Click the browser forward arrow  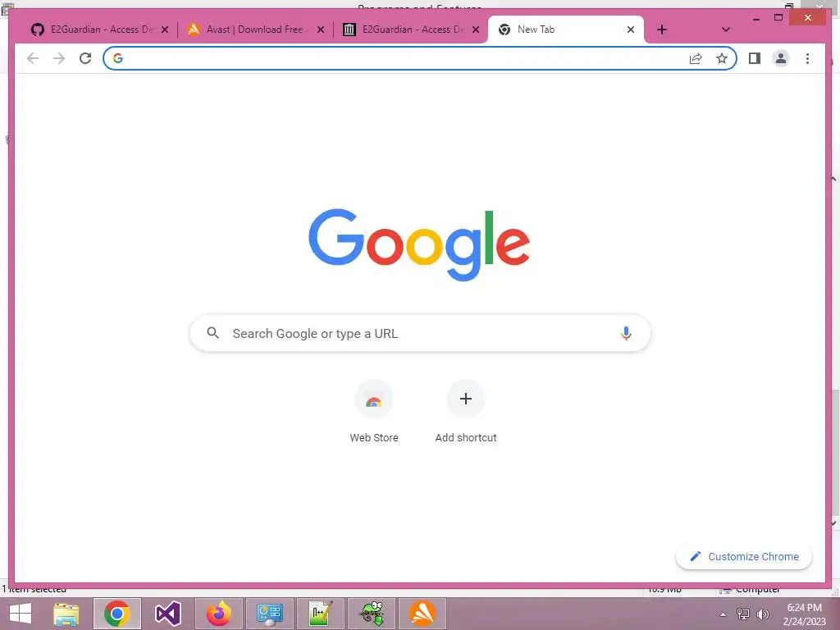coord(59,58)
